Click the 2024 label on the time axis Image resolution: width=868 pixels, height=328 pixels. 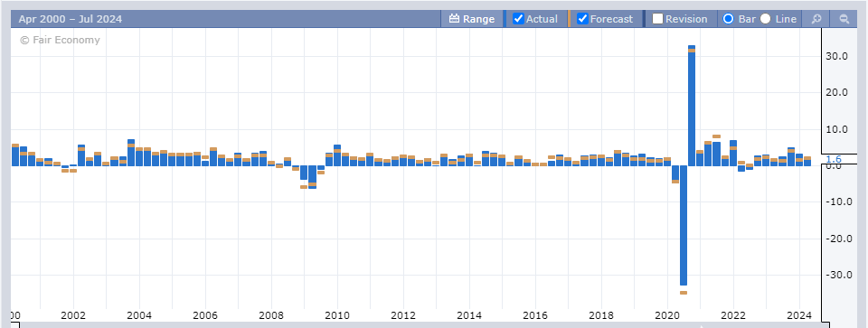pos(798,316)
